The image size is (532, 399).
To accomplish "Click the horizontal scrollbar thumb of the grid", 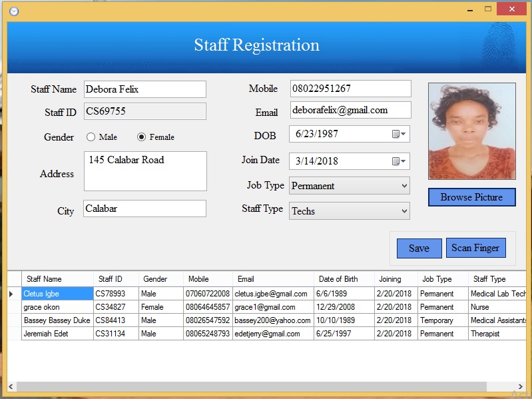I will 252,386.
